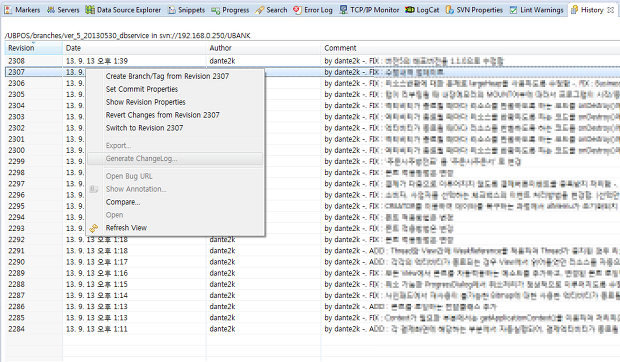Sort by the Author column header
620x362 pixels.
tap(263, 48)
